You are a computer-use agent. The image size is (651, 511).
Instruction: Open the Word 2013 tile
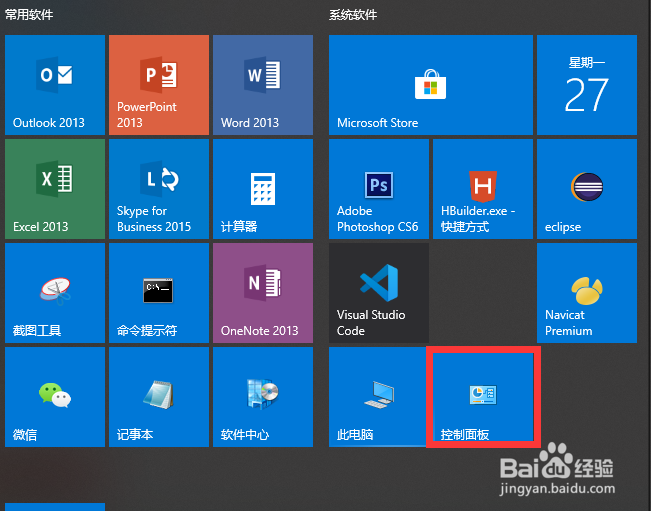click(x=263, y=85)
